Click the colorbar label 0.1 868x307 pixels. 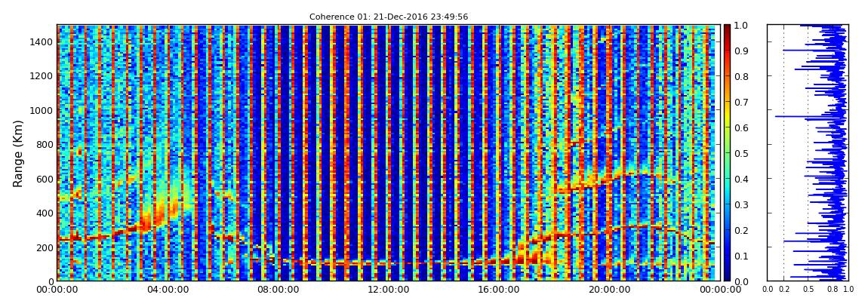tap(743, 256)
